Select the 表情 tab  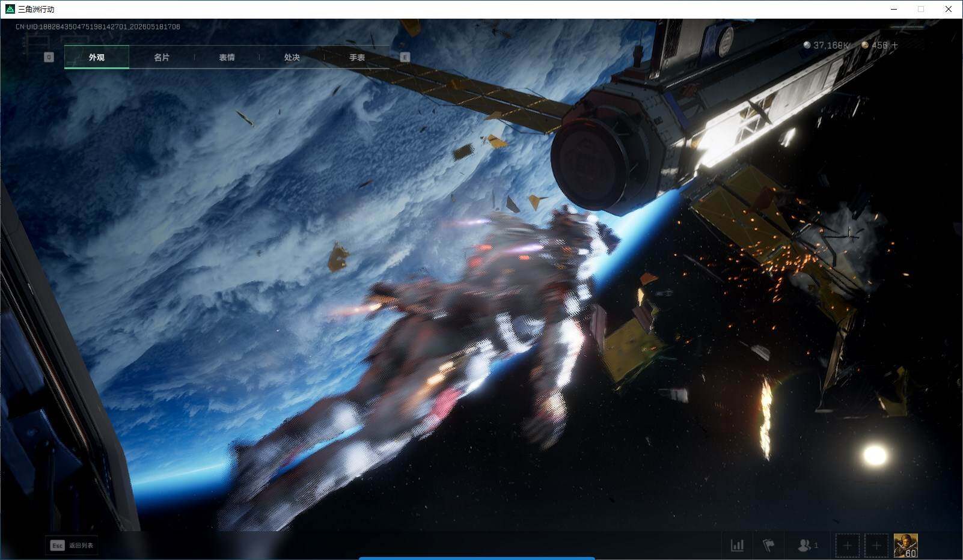click(227, 57)
